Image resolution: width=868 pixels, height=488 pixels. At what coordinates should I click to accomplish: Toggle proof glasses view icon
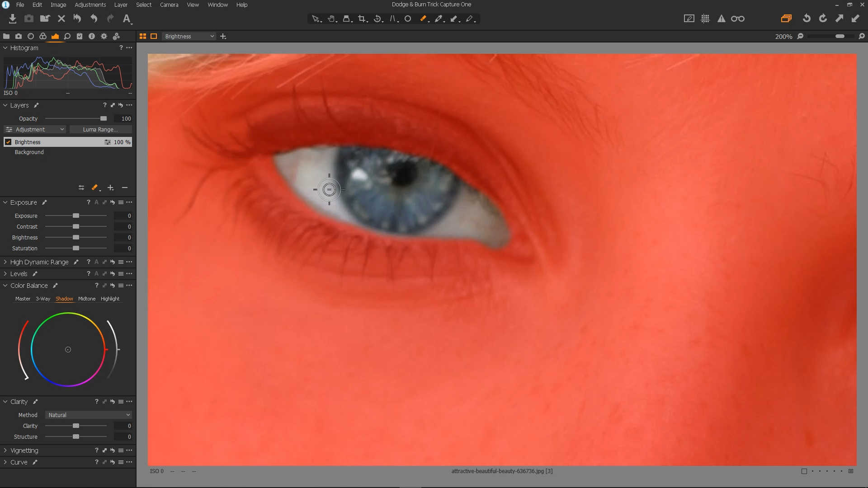point(738,19)
